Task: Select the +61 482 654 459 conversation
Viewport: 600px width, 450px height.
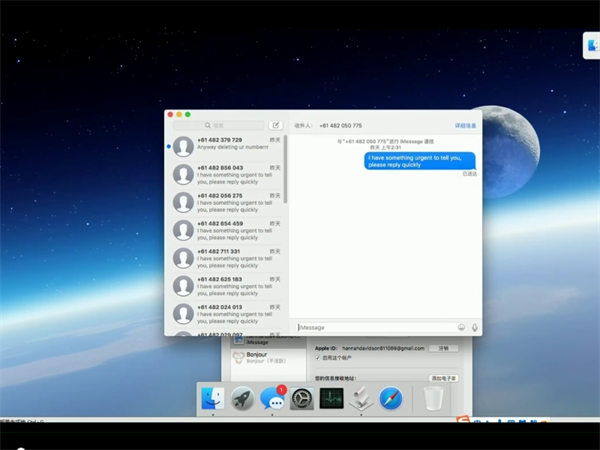Action: pyautogui.click(x=226, y=229)
